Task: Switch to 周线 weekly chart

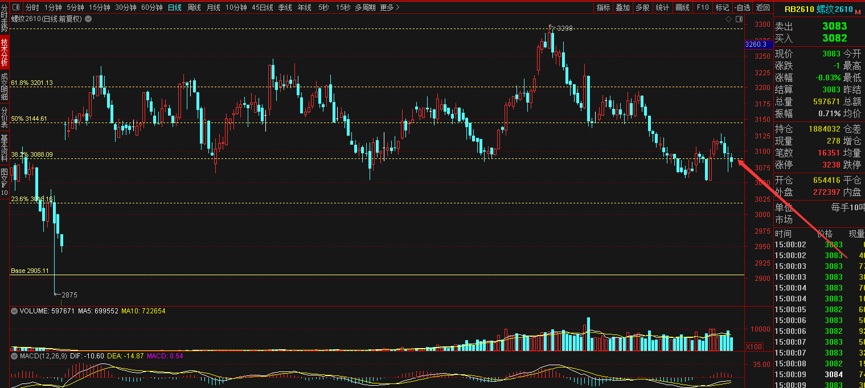Action: tap(194, 8)
